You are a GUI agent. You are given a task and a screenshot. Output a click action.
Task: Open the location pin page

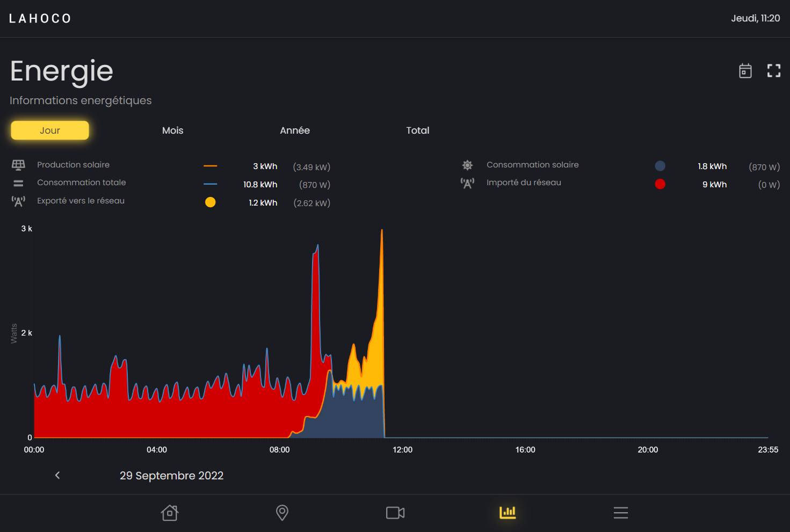(282, 513)
